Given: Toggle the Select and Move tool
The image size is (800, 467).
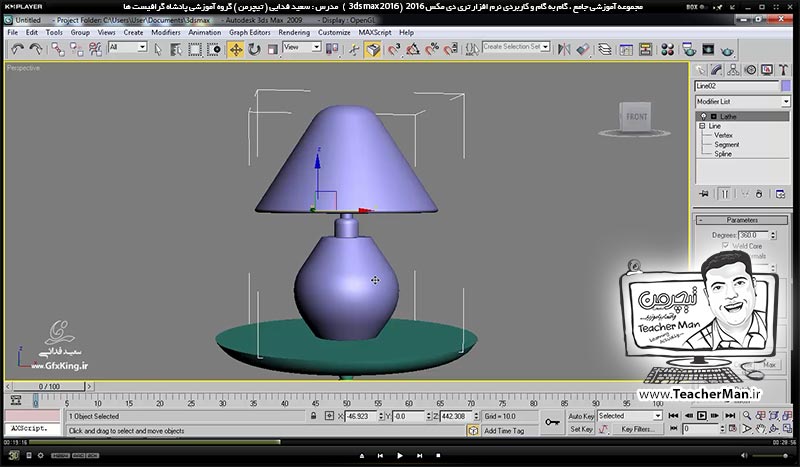Looking at the screenshot, I should [235, 50].
